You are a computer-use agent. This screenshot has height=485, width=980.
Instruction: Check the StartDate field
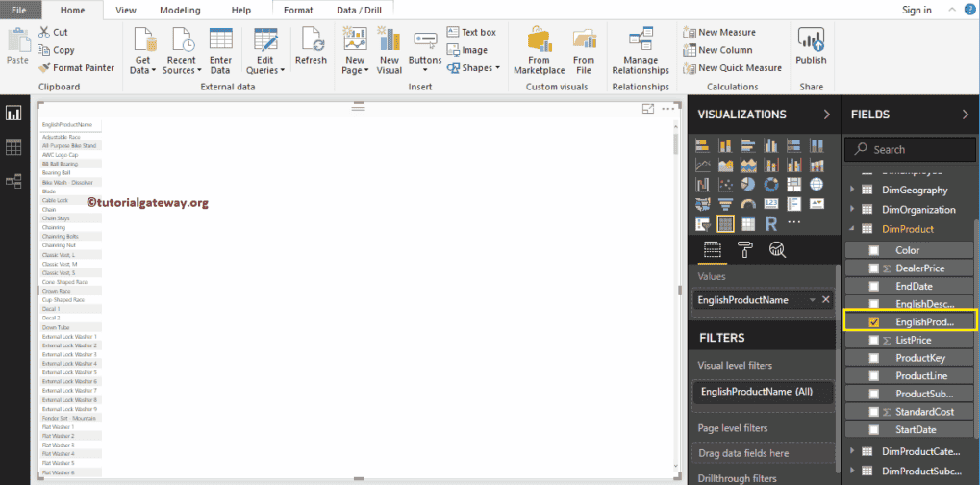click(x=874, y=430)
